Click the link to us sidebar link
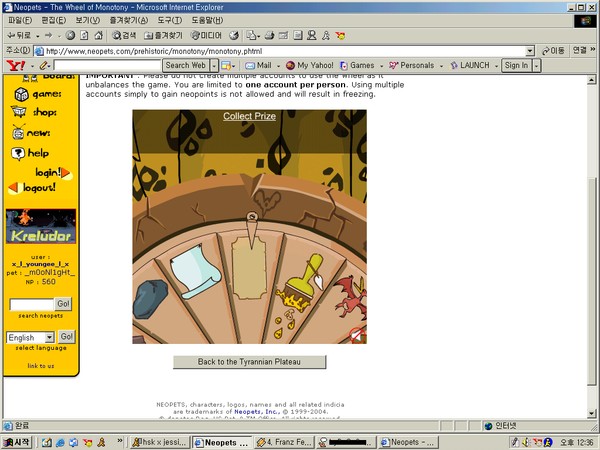The image size is (600, 450). click(x=41, y=366)
